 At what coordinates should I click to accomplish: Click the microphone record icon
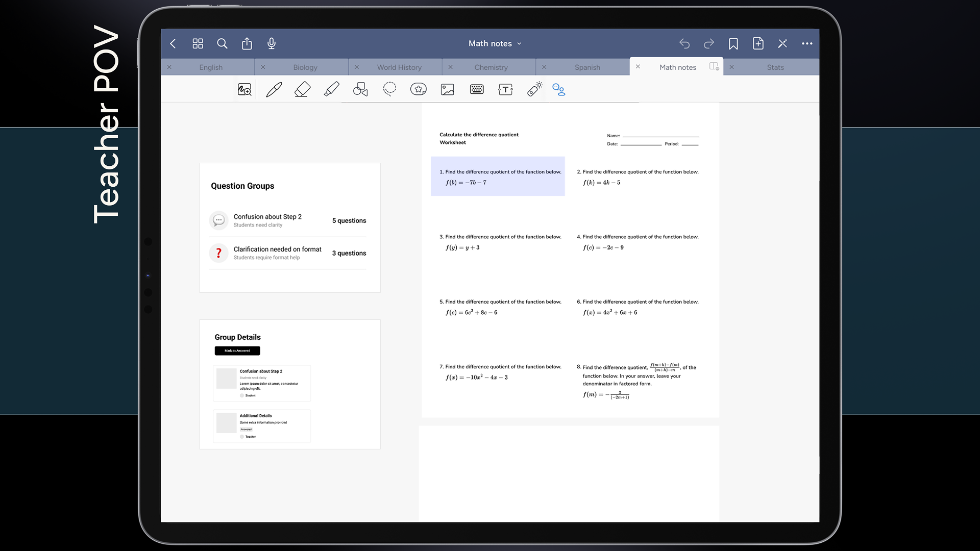coord(272,44)
